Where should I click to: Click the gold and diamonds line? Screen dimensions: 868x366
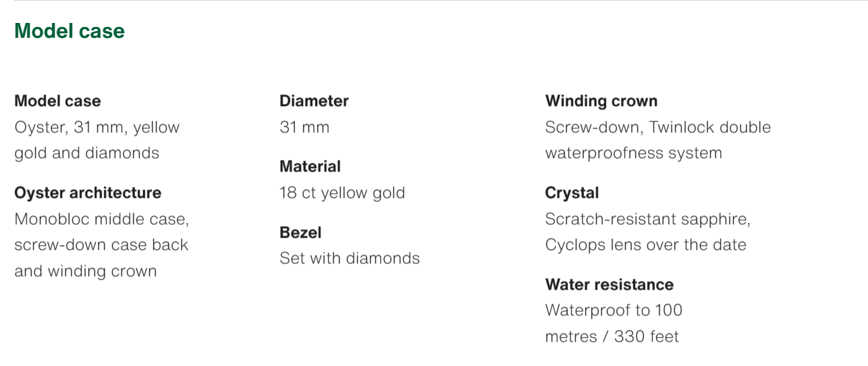[86, 153]
